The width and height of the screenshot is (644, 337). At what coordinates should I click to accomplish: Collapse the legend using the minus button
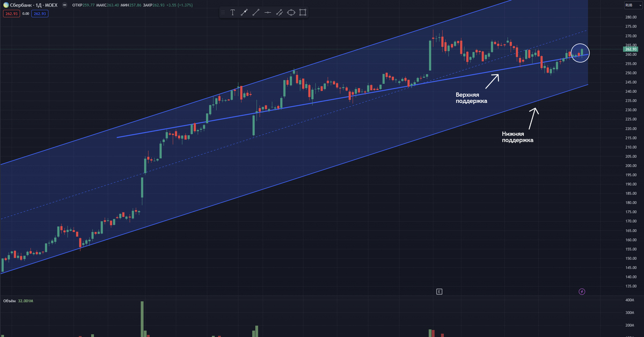click(x=65, y=5)
